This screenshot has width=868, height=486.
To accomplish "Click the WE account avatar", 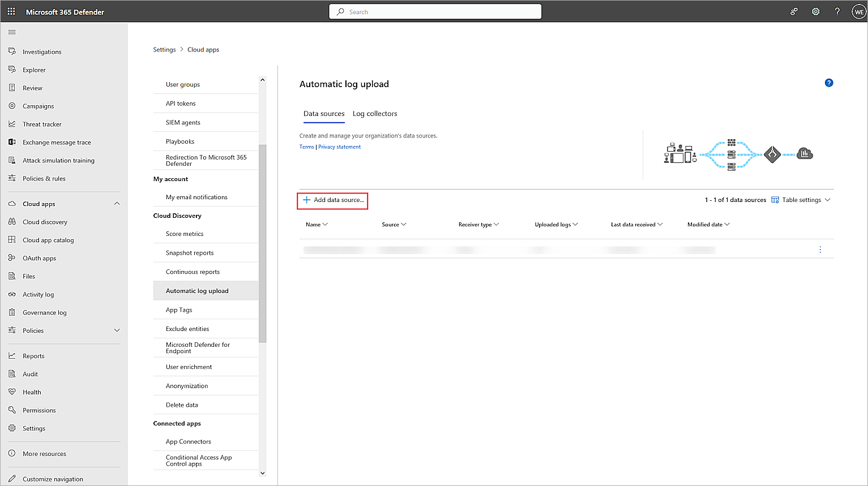I will click(x=858, y=11).
